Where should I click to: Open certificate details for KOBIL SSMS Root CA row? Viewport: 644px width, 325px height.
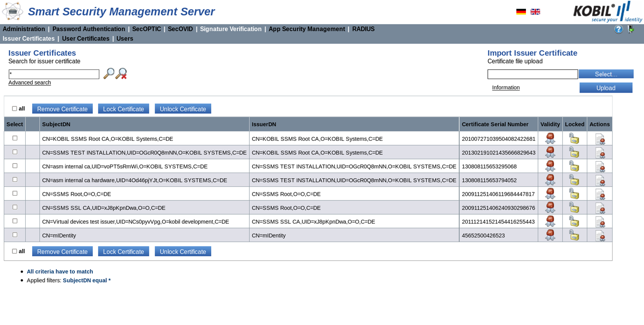600,139
